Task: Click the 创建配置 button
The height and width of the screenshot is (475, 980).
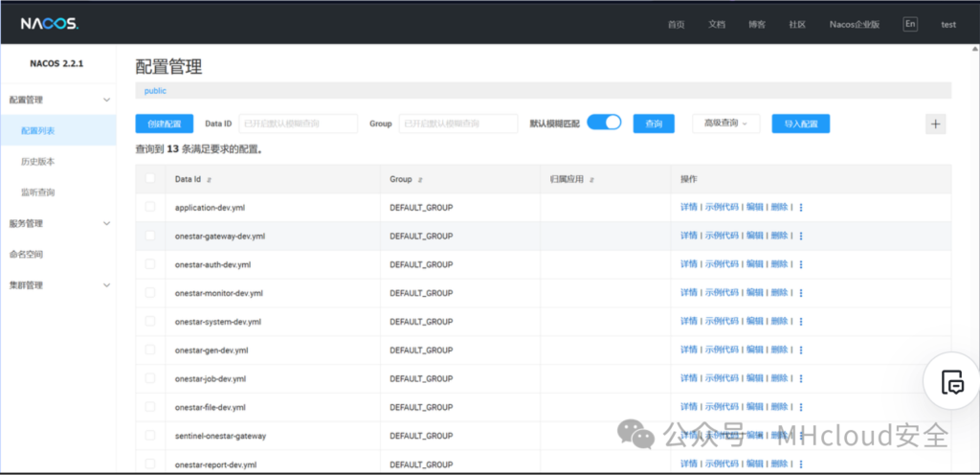Action: coord(165,124)
